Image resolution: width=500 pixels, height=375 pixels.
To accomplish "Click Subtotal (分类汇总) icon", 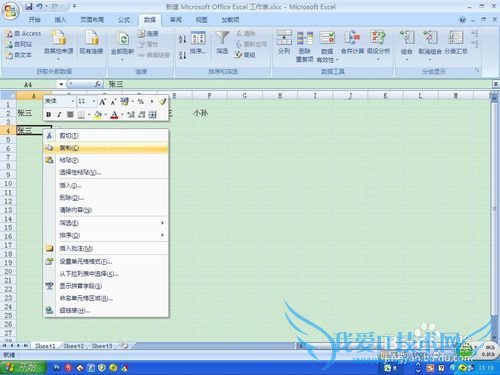I will point(456,37).
